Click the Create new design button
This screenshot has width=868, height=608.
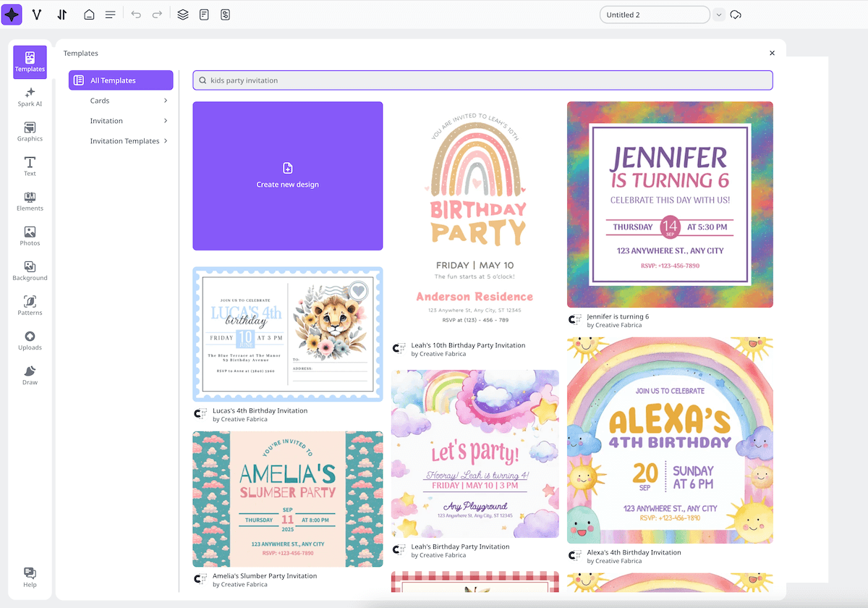click(x=287, y=176)
